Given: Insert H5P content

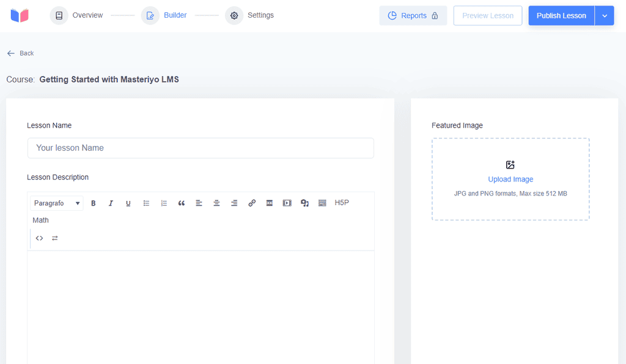Looking at the screenshot, I should click(x=342, y=203).
